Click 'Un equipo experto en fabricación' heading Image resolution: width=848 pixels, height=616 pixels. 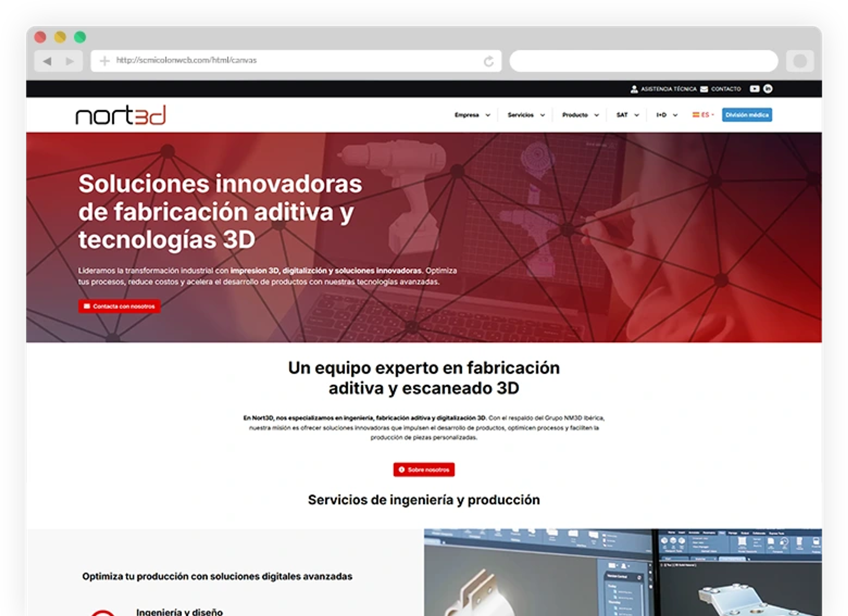pos(424,378)
